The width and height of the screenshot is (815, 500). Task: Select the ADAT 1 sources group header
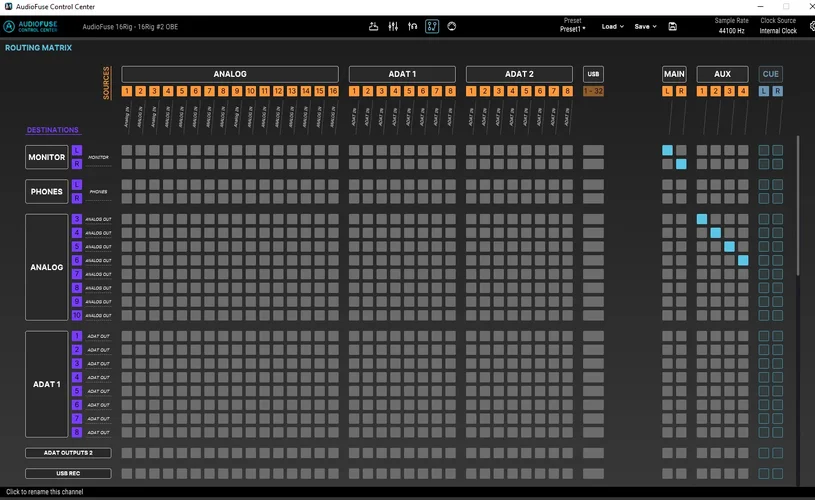(x=402, y=74)
